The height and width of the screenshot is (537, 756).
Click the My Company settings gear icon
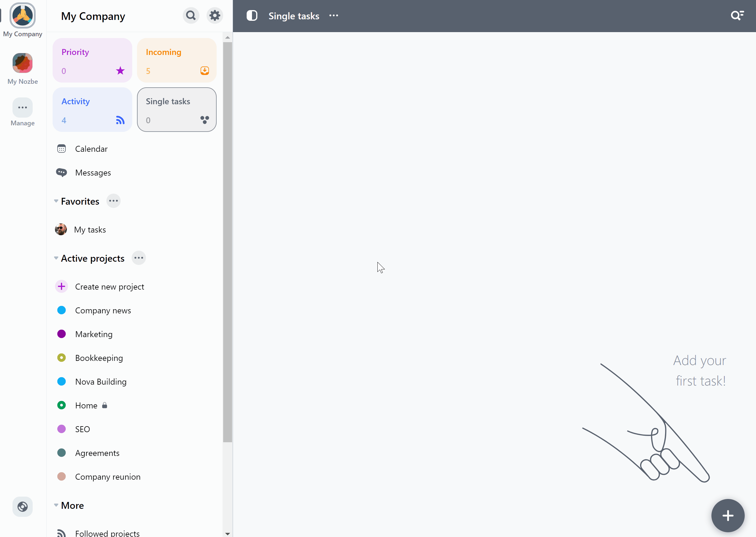click(215, 16)
